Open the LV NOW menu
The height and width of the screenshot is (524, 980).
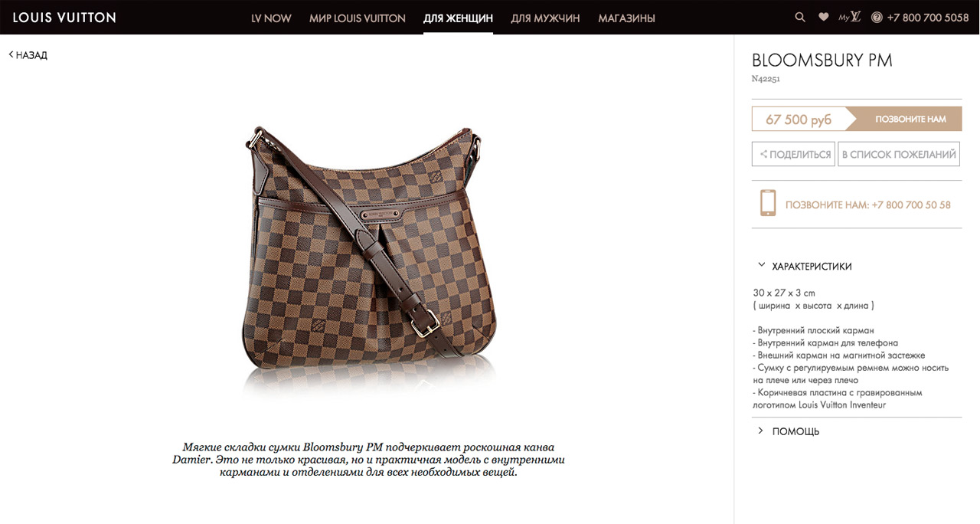click(x=271, y=18)
